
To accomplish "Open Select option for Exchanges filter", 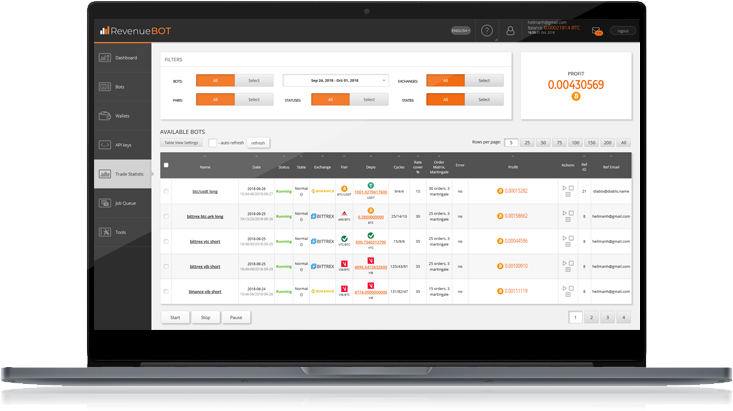I will [x=484, y=80].
